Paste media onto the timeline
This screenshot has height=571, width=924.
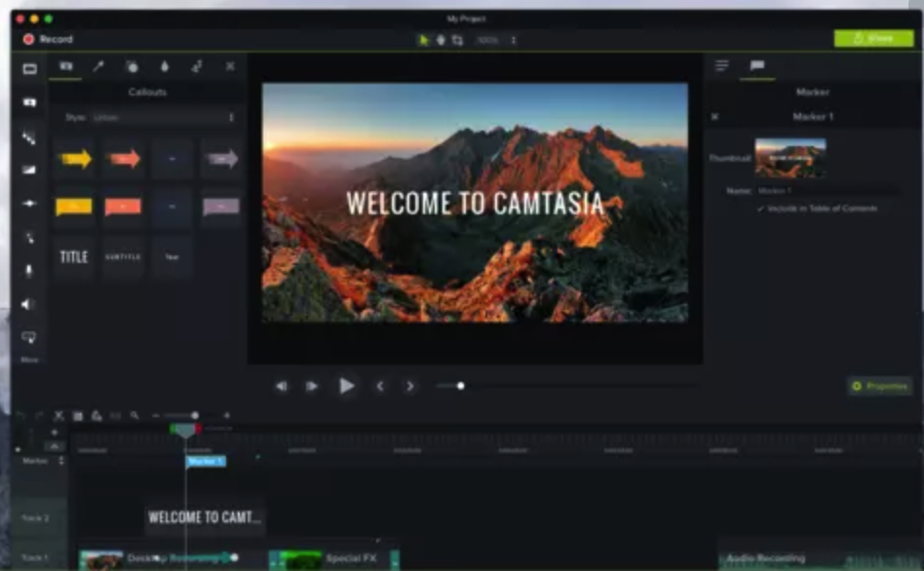pos(96,416)
